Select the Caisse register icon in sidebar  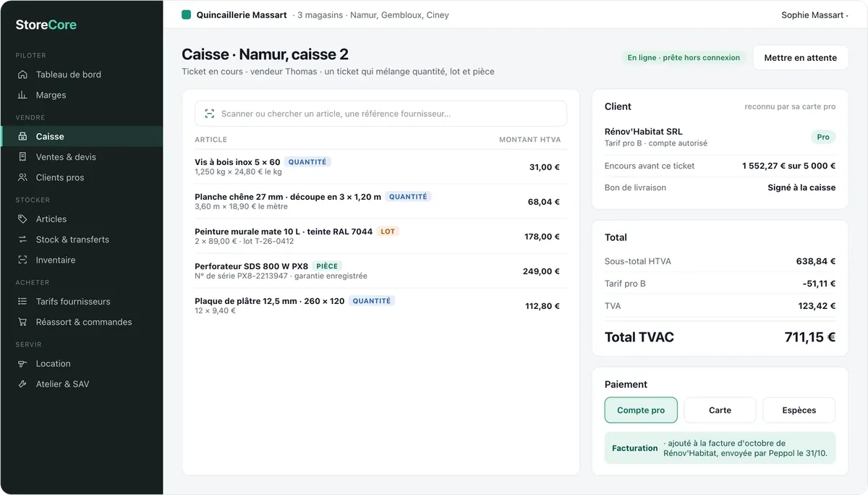(x=22, y=136)
